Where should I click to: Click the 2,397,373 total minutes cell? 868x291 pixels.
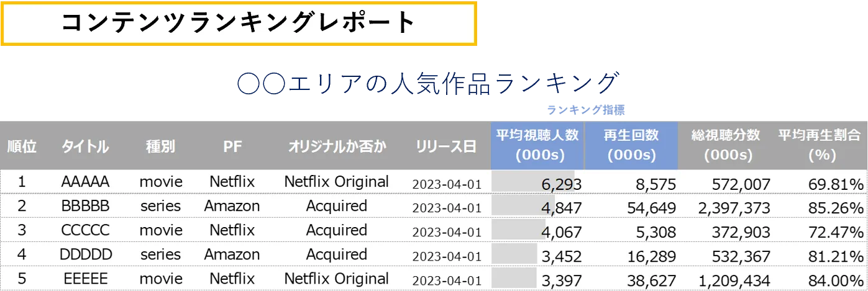pyautogui.click(x=725, y=206)
